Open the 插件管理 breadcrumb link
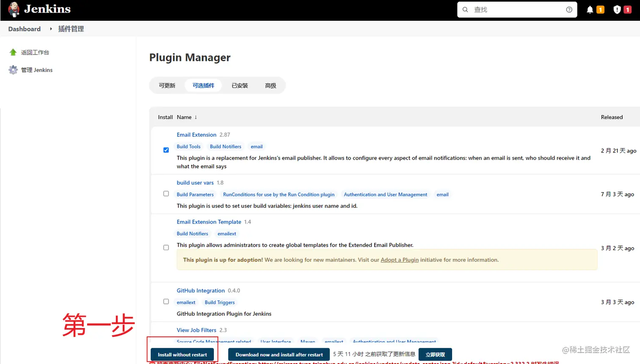 tap(71, 29)
